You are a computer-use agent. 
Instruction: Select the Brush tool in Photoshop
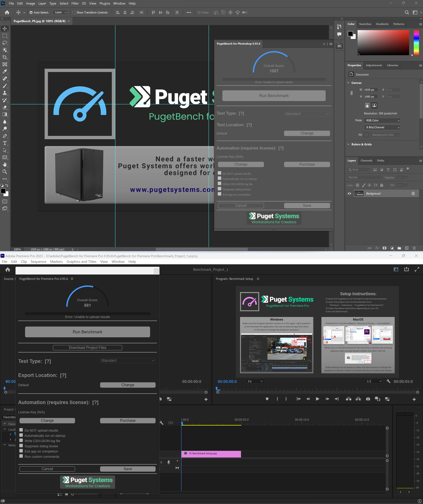click(5, 86)
